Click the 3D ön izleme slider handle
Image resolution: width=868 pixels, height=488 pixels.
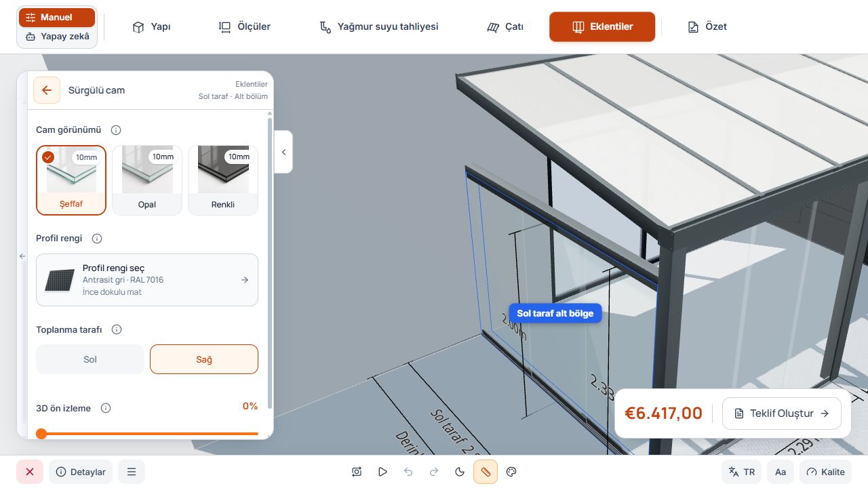click(41, 433)
